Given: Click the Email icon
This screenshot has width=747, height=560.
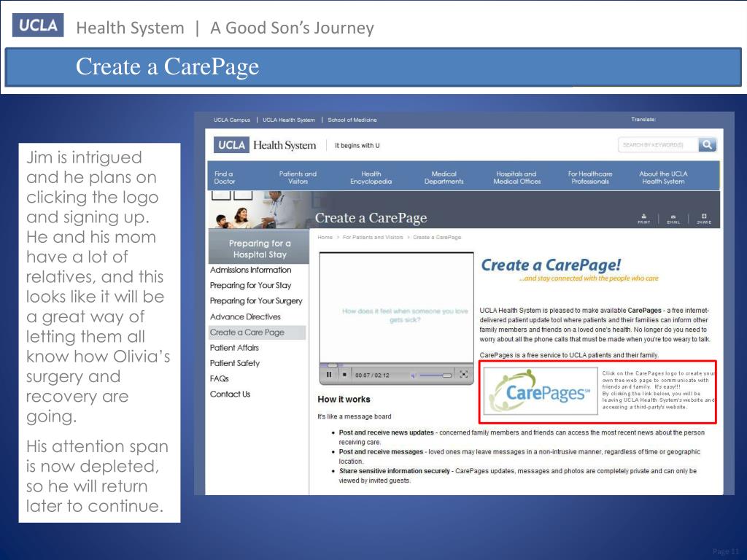Looking at the screenshot, I should [x=673, y=219].
